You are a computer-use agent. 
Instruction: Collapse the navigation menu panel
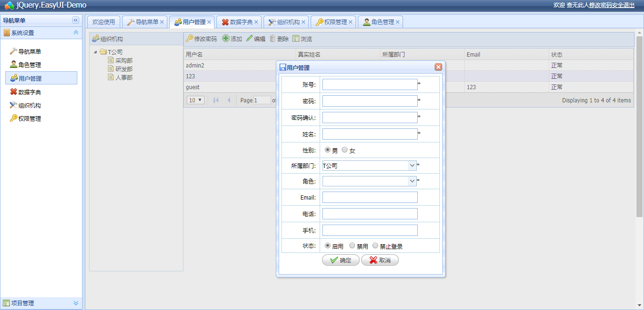75,20
